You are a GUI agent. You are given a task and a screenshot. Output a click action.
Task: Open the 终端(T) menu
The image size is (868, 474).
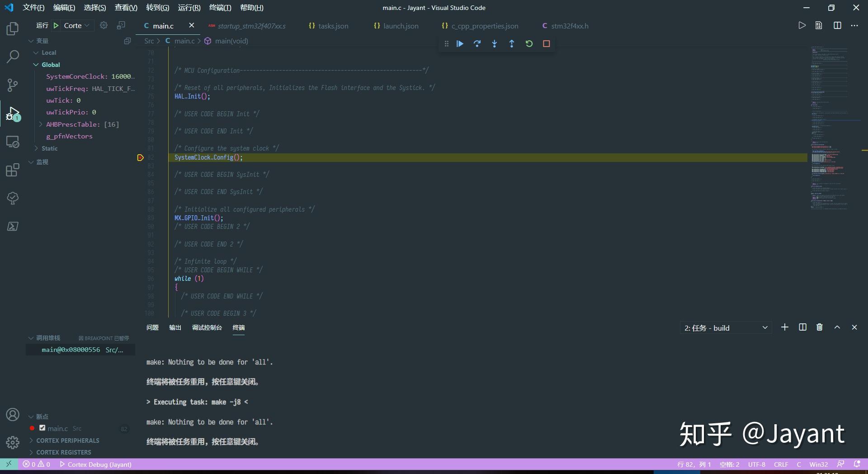click(220, 8)
